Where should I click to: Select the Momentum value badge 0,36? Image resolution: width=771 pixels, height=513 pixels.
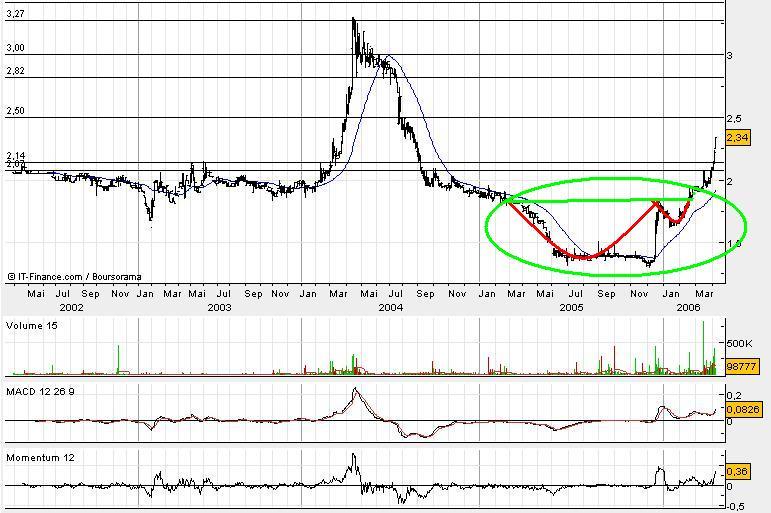click(737, 471)
